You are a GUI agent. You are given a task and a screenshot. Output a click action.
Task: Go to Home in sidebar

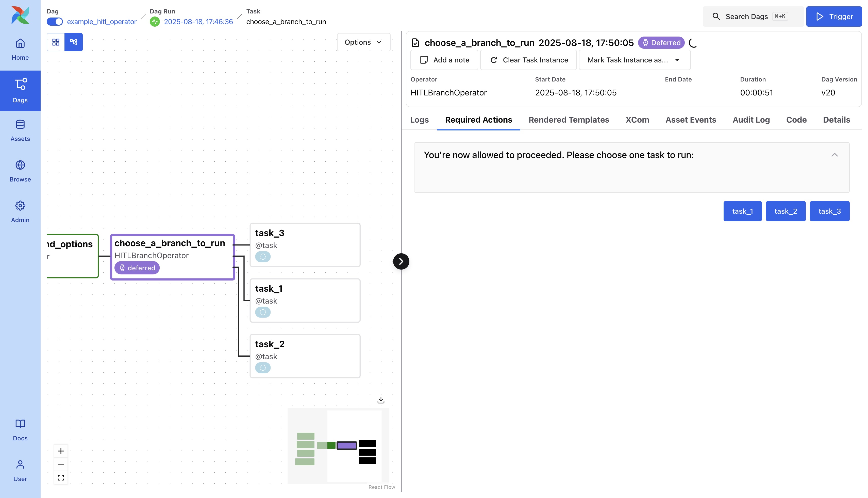click(20, 49)
